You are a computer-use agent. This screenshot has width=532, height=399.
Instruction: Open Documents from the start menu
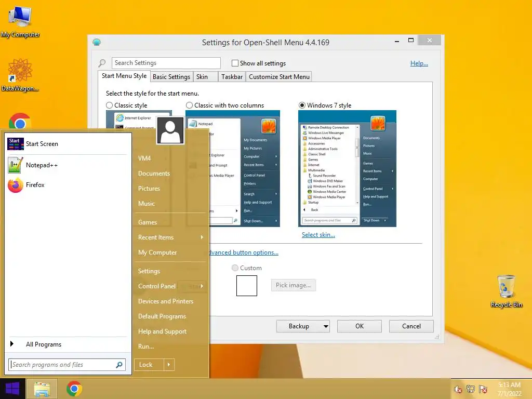coord(154,174)
